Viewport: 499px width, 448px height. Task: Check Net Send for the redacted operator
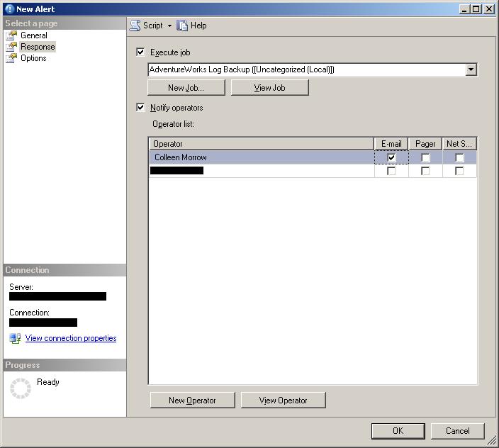[x=459, y=171]
